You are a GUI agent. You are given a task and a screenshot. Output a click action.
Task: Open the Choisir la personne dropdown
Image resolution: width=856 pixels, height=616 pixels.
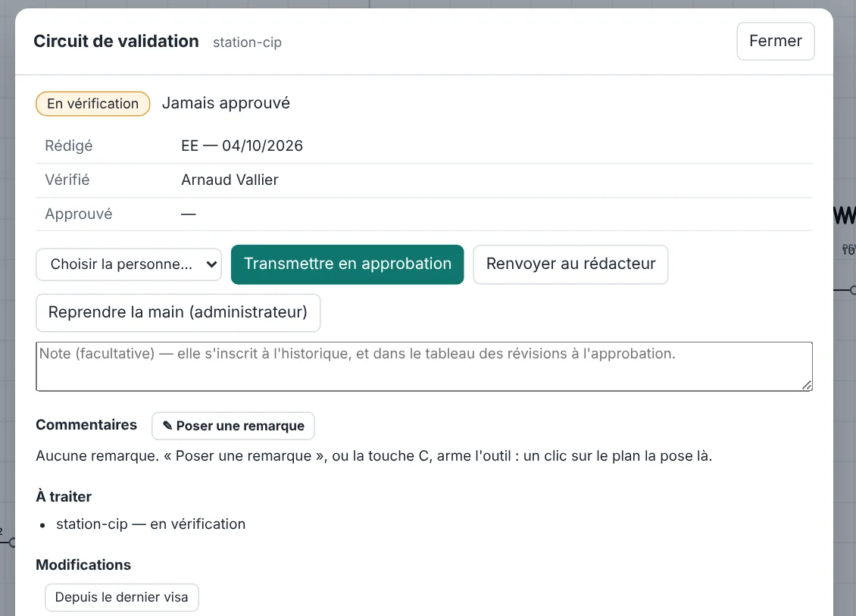[x=129, y=264]
